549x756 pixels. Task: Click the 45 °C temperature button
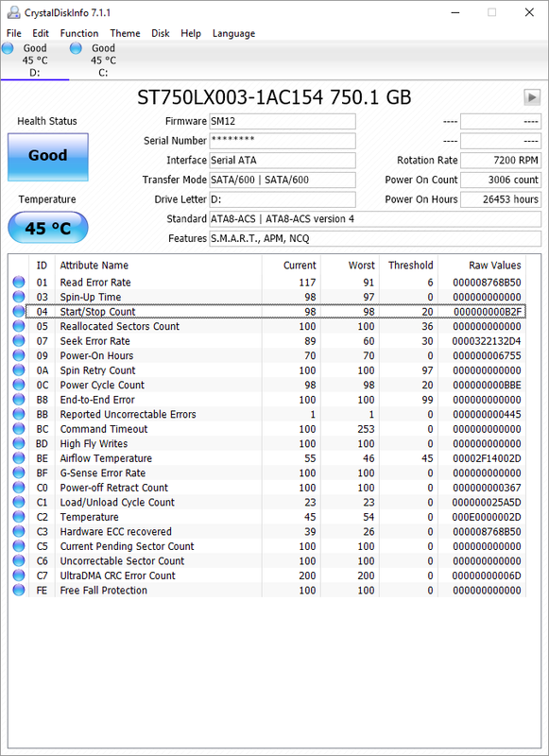[47, 228]
